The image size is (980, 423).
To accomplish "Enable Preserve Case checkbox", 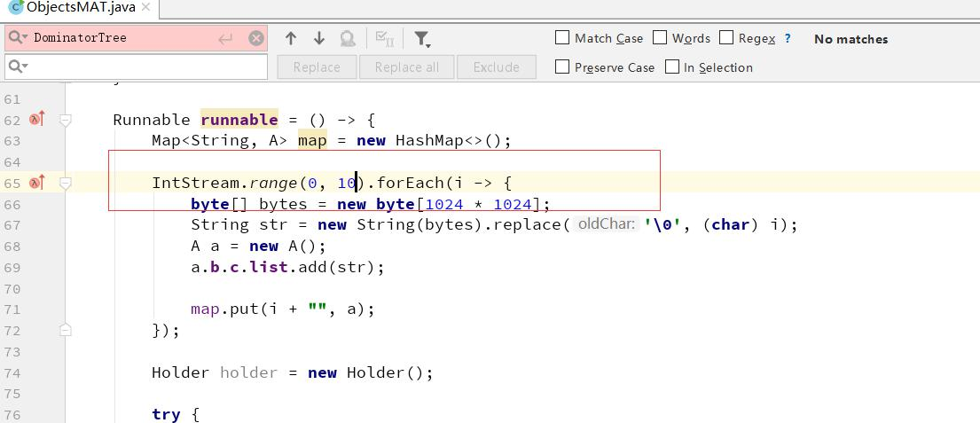I will point(562,67).
